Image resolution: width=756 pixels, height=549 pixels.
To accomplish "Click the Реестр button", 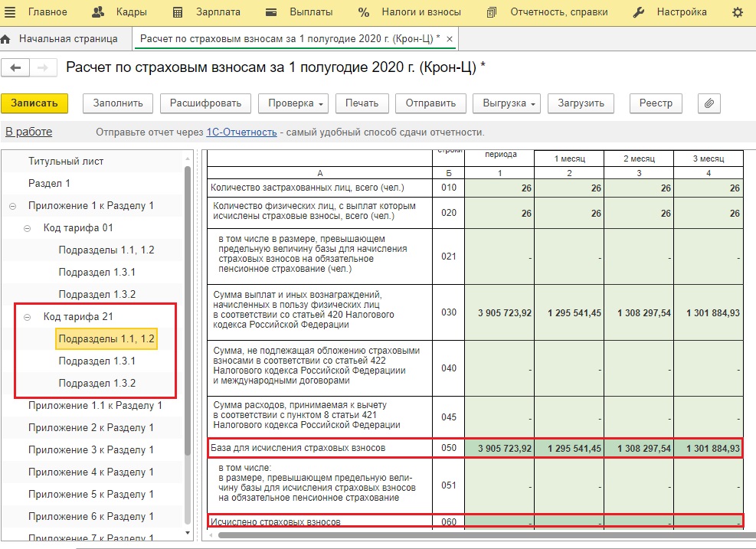I will point(656,103).
